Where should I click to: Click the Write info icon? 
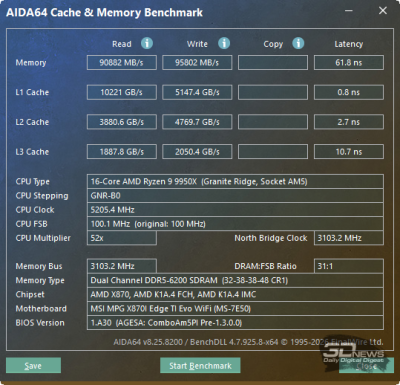pos(224,43)
